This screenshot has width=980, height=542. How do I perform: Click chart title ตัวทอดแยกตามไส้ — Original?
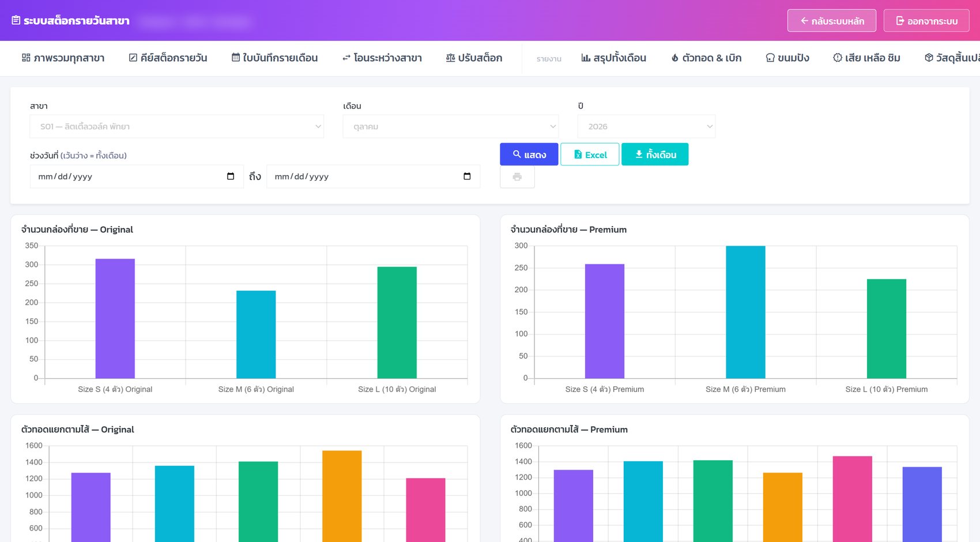point(78,430)
